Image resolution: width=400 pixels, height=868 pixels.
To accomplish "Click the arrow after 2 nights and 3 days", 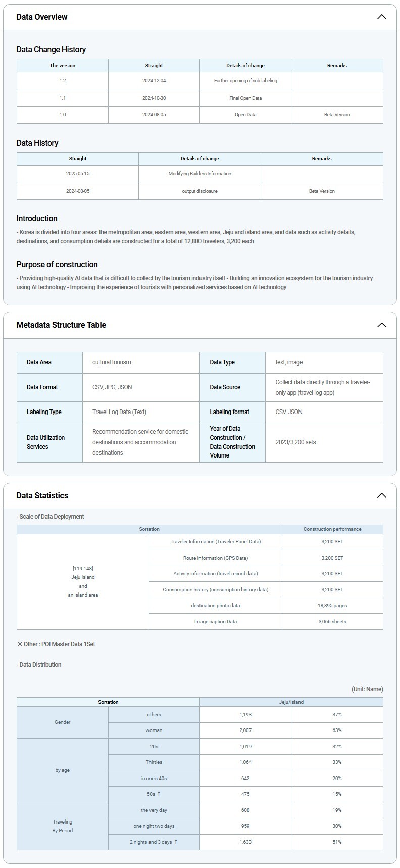I will 176,842.
